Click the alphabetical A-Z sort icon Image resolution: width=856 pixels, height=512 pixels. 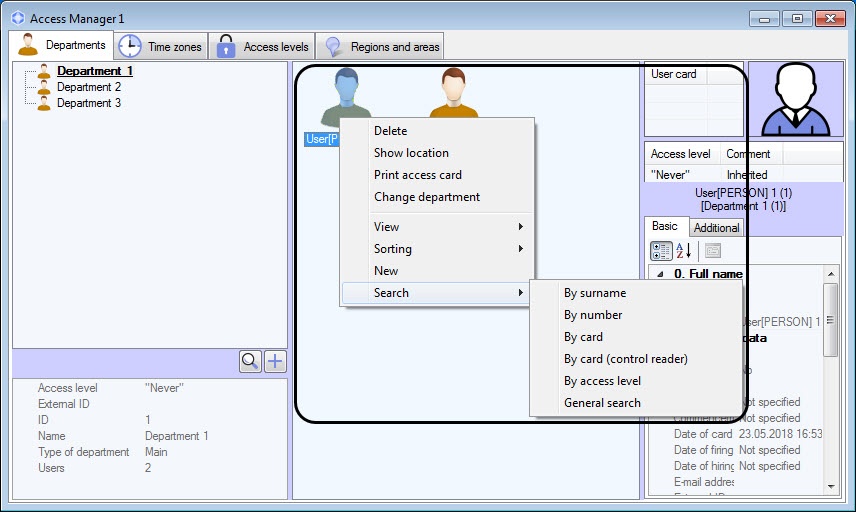pos(683,251)
